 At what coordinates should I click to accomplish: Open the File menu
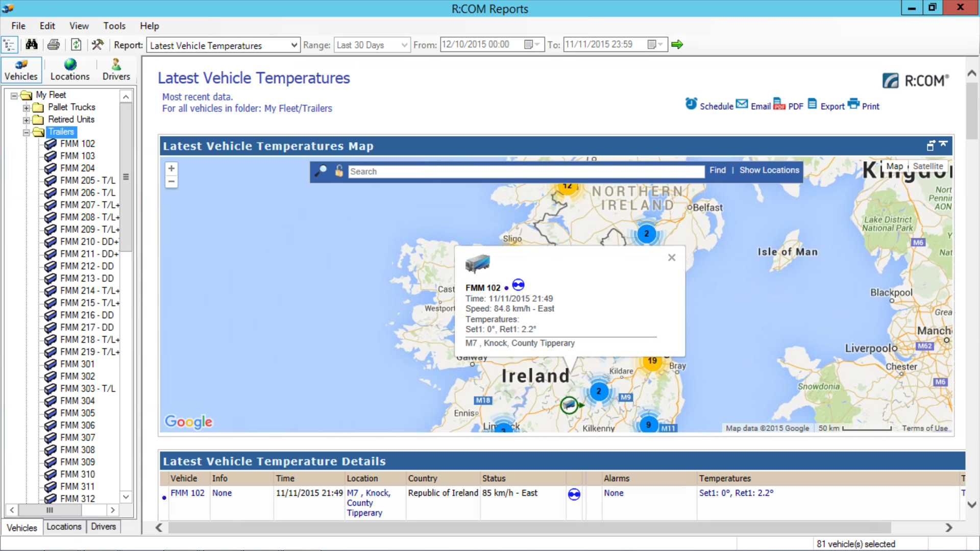click(x=18, y=26)
